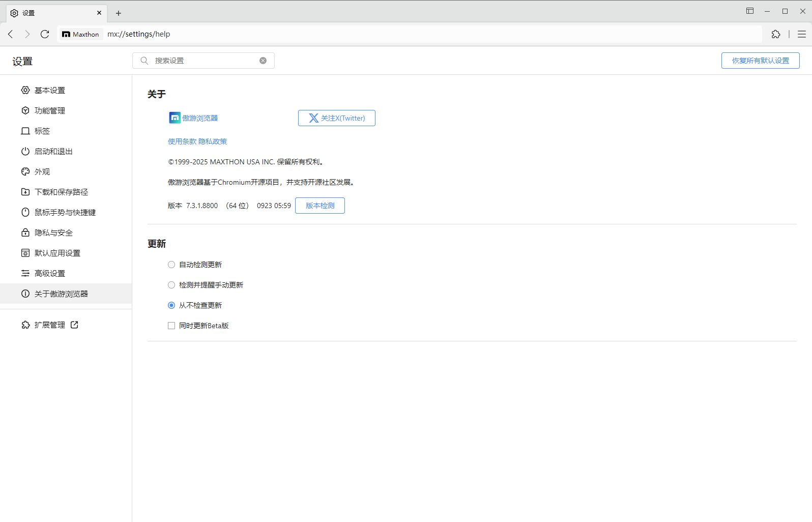Close the 设置 tab

click(99, 13)
